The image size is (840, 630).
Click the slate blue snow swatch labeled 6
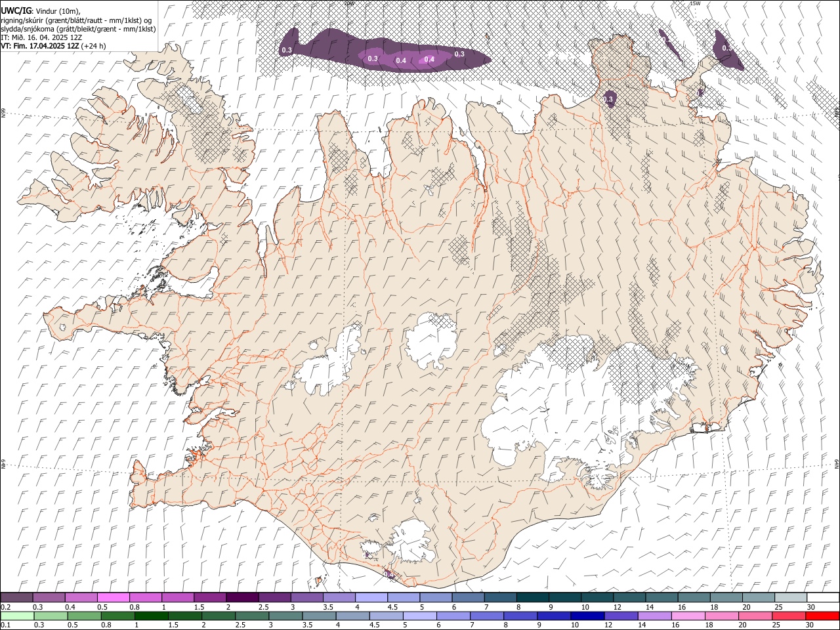467,598
